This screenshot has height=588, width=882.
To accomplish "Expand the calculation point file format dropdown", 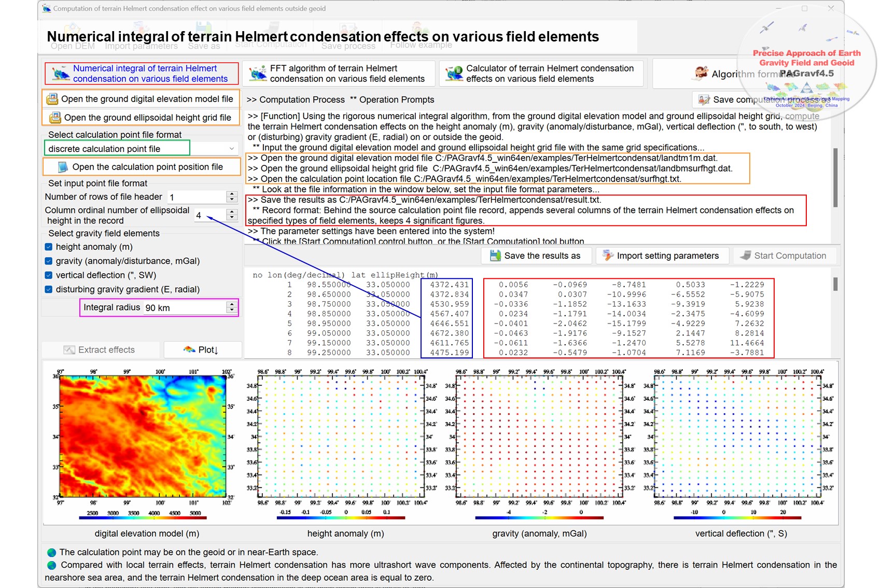I will [231, 149].
